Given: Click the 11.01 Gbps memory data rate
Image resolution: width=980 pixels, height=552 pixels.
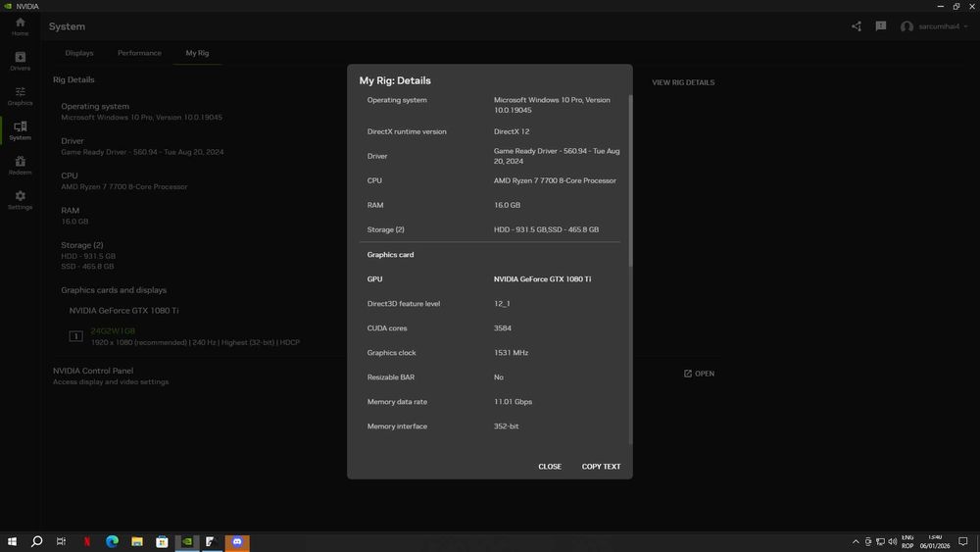Looking at the screenshot, I should (514, 401).
